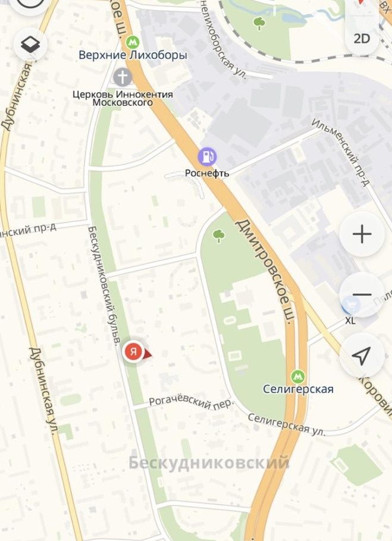Tap the Селигерская station name label
392x541 pixels.
(298, 389)
